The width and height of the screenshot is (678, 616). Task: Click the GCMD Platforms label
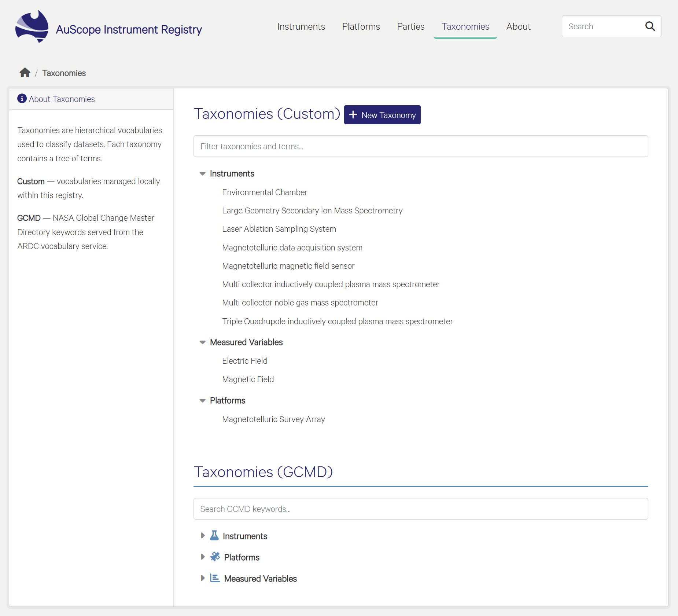coord(242,558)
